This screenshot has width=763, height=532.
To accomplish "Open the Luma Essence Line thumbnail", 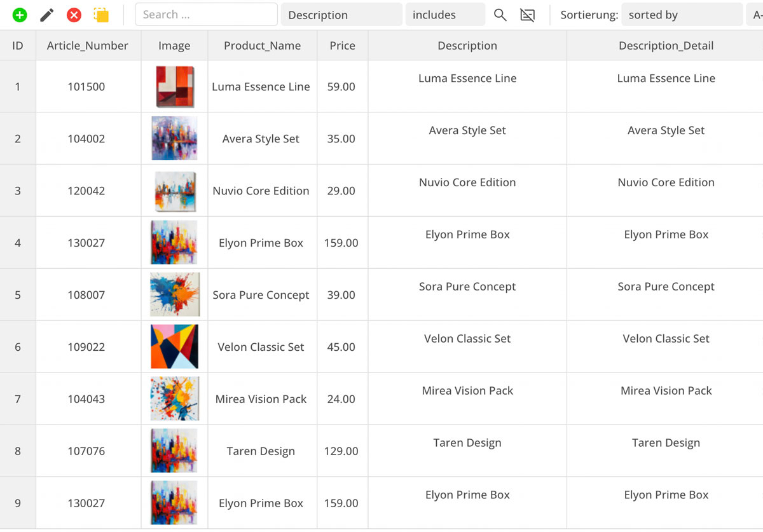I will [174, 87].
